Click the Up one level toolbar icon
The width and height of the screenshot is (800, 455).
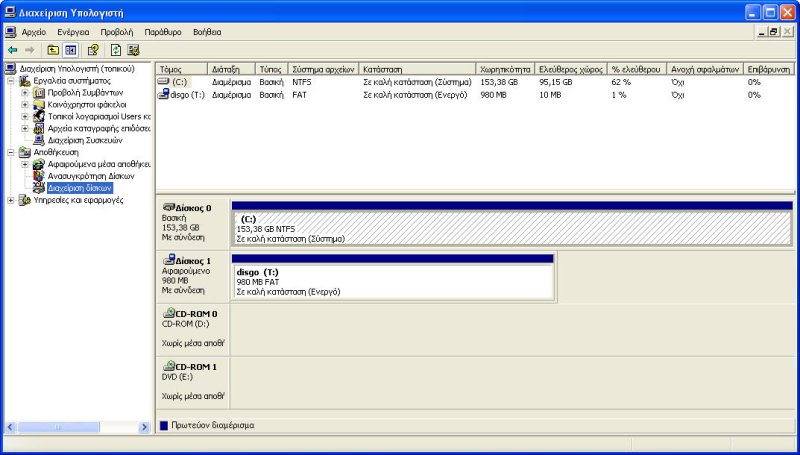click(53, 50)
